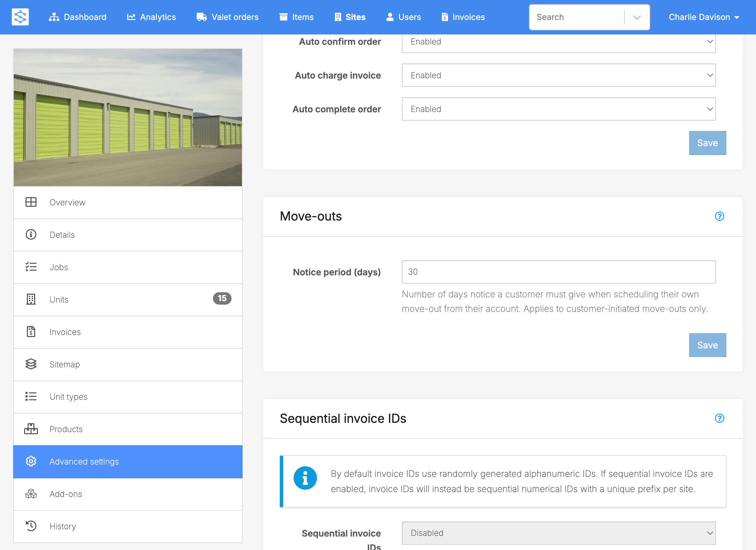This screenshot has width=756, height=550.
Task: Save the automation settings section
Action: coord(707,143)
